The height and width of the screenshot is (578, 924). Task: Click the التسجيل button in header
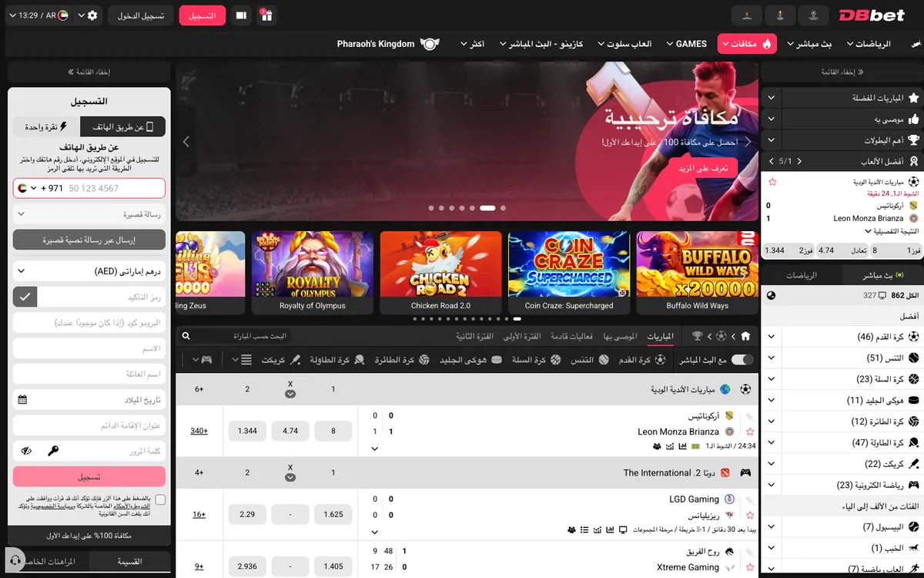coord(203,15)
